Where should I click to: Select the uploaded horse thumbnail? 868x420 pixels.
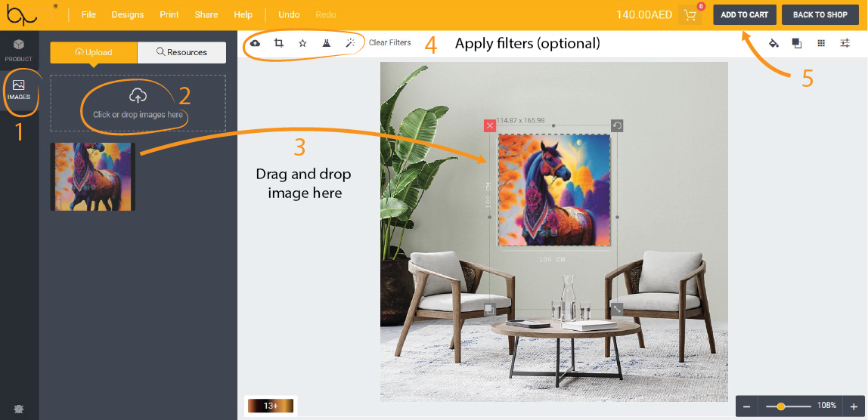click(x=92, y=177)
